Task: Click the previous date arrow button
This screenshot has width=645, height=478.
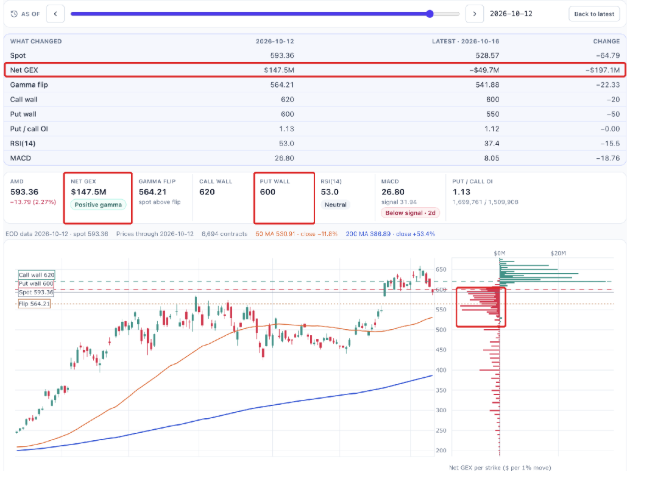Action: [55, 14]
